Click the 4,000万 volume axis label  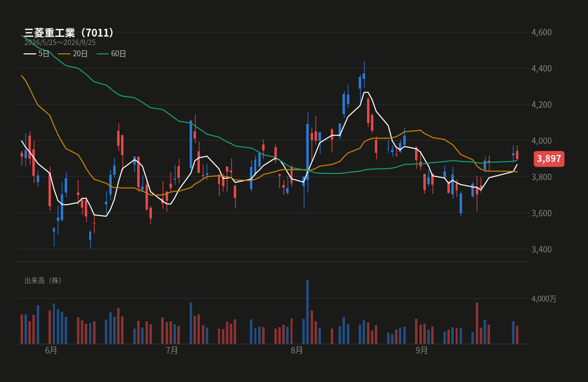[x=544, y=299]
